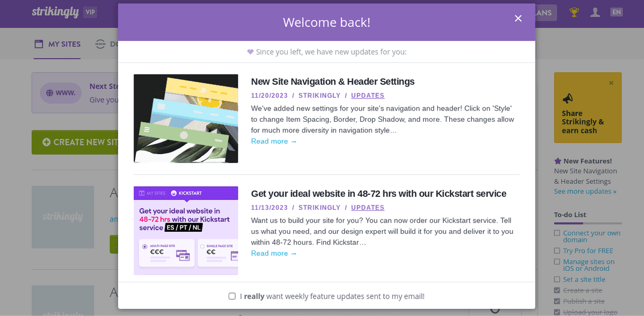The image size is (644, 316).
Task: Check the Set a site title task
Action: (557, 280)
